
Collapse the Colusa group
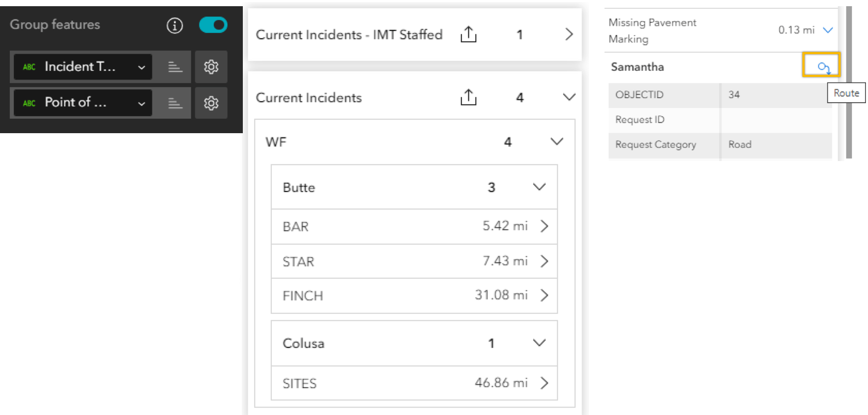point(539,343)
